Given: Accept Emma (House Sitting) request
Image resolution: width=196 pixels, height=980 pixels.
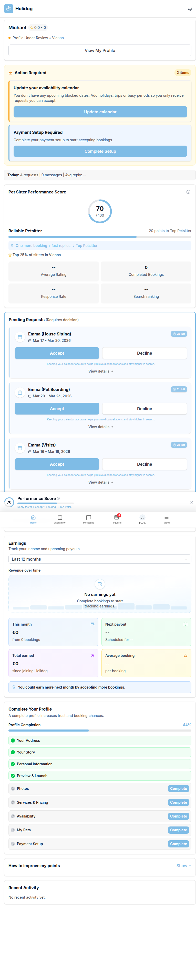Looking at the screenshot, I should [57, 353].
